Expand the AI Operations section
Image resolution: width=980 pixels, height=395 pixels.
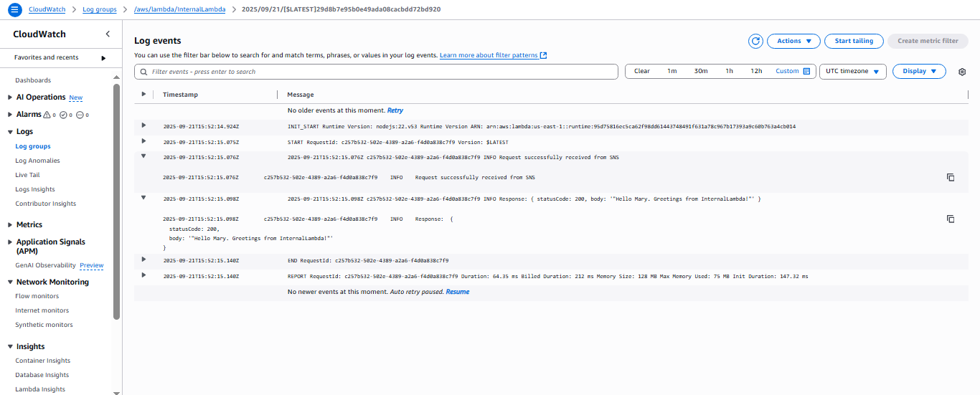(x=9, y=97)
